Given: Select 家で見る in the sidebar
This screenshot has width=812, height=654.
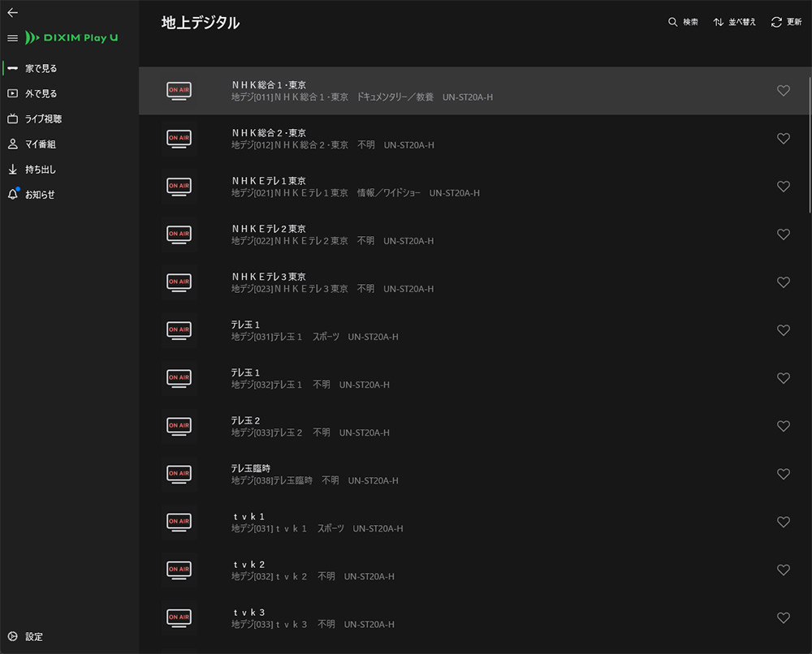Looking at the screenshot, I should [41, 69].
